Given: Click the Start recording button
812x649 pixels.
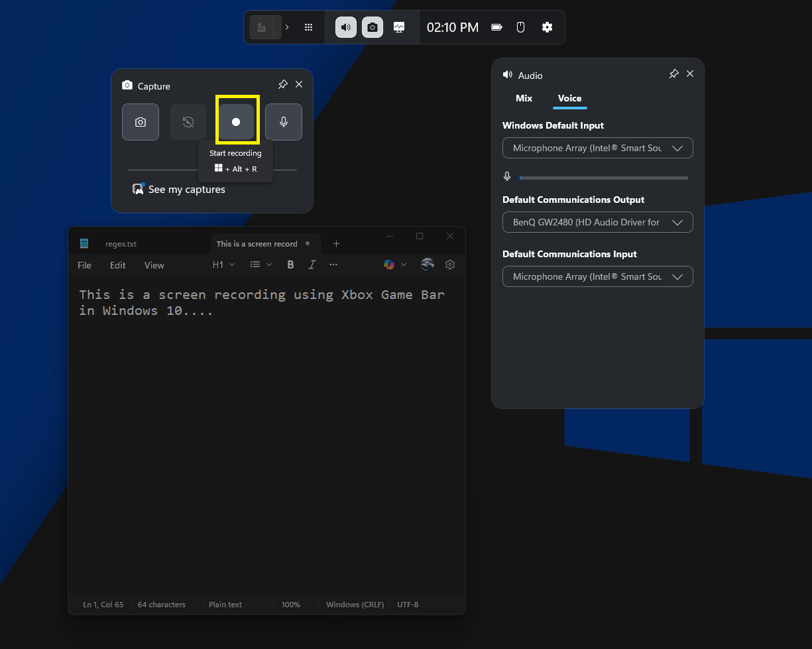Looking at the screenshot, I should (x=236, y=122).
